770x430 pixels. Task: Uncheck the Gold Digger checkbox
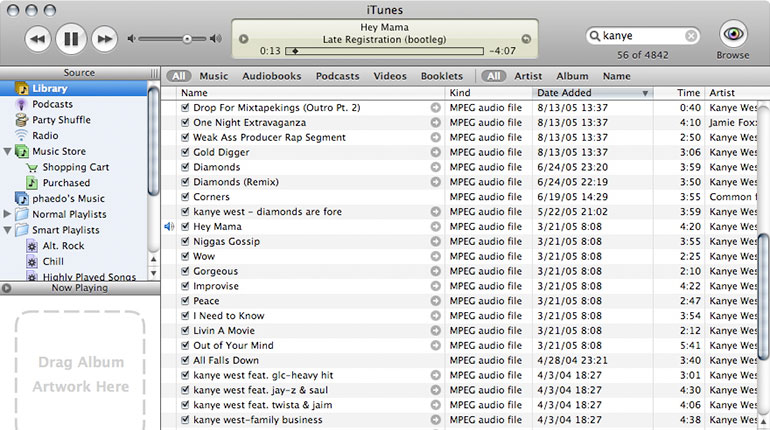(185, 152)
